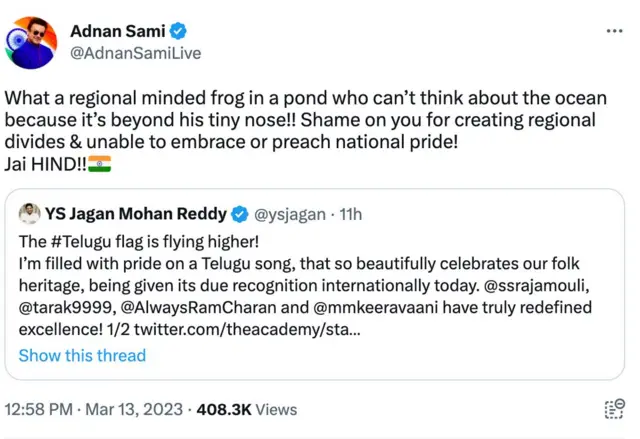Expand Show this thread
Screen dimensions: 640x439
tap(82, 355)
